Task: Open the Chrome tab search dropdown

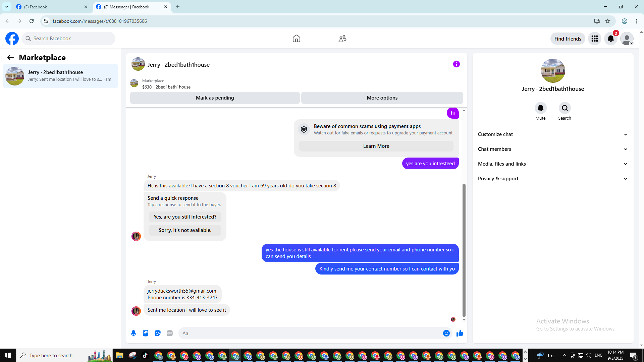Action: pos(7,7)
